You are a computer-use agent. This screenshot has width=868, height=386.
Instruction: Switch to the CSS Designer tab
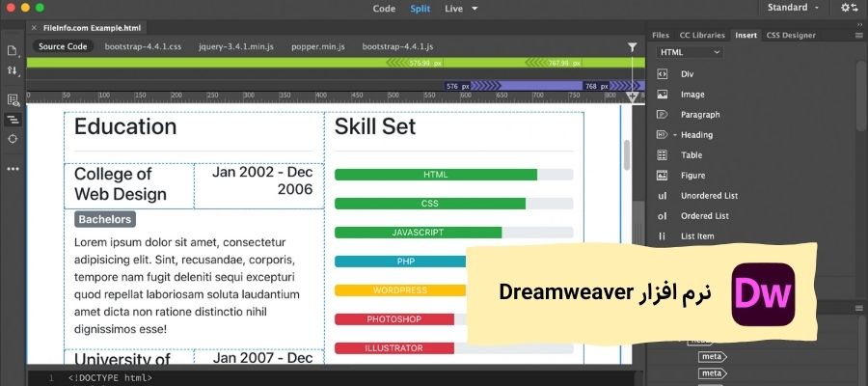tap(790, 35)
